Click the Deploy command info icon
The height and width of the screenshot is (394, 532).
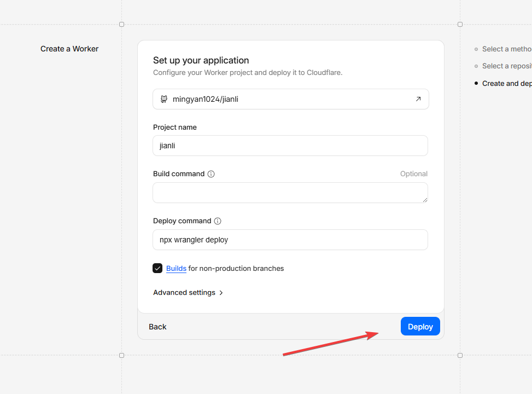218,221
